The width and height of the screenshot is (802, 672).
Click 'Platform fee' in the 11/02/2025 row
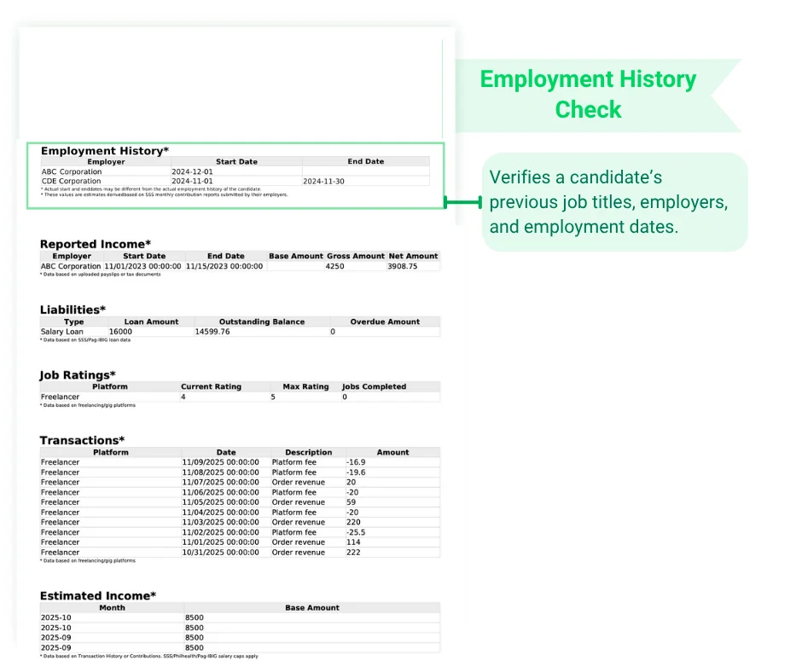(x=294, y=532)
